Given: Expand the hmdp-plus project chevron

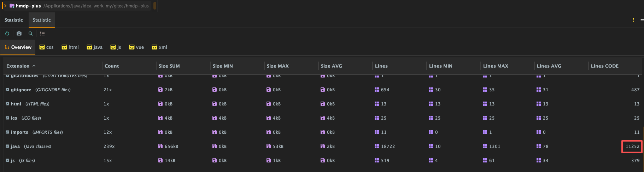Looking at the screenshot, I should (x=5, y=6).
